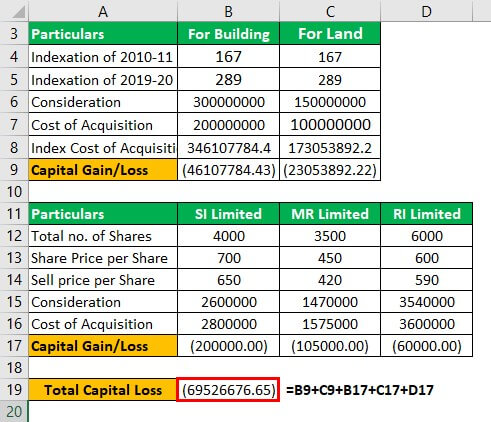The width and height of the screenshot is (491, 422).
Task: Select indexed cost 346107784.4
Action: coord(228,147)
